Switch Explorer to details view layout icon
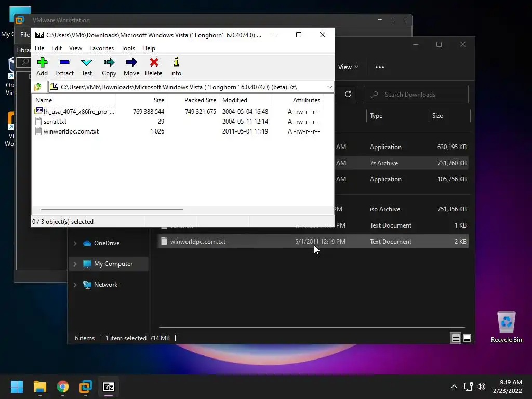Screen dimensions: 532x399 (456, 338)
